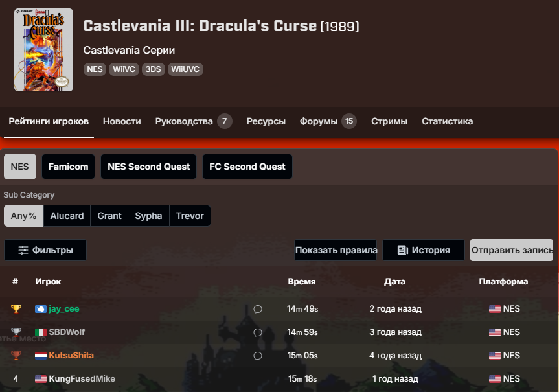The image size is (559, 392).
Task: Click the US flag beside KungFusedMike
Action: [x=41, y=379]
